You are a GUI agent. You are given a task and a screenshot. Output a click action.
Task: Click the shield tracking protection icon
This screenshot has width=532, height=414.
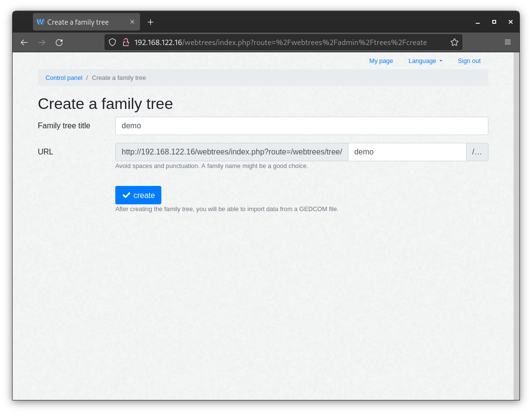(112, 43)
